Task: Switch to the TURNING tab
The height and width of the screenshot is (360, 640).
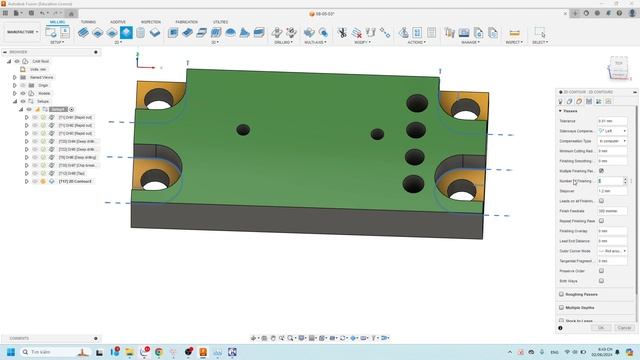Action: point(88,22)
